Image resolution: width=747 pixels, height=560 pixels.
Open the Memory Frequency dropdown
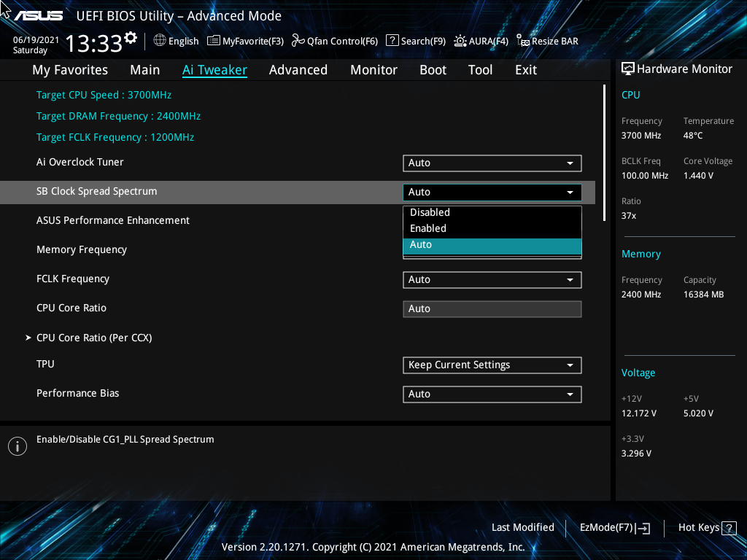(x=492, y=250)
